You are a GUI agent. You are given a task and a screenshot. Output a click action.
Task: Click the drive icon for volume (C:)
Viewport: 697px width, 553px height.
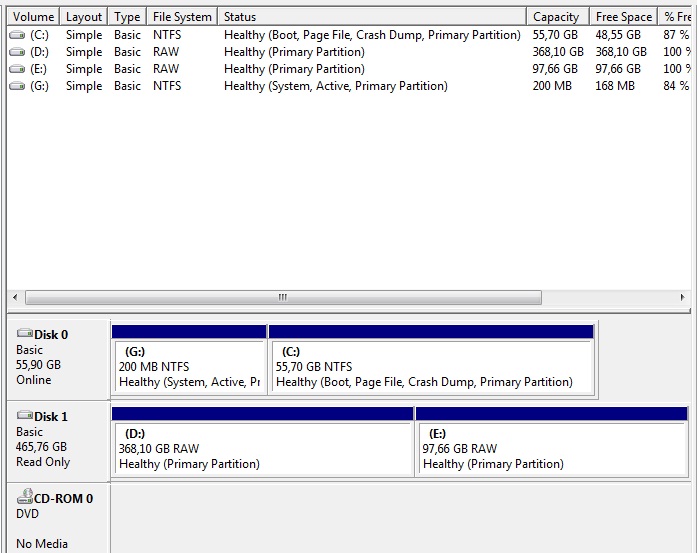(x=17, y=35)
